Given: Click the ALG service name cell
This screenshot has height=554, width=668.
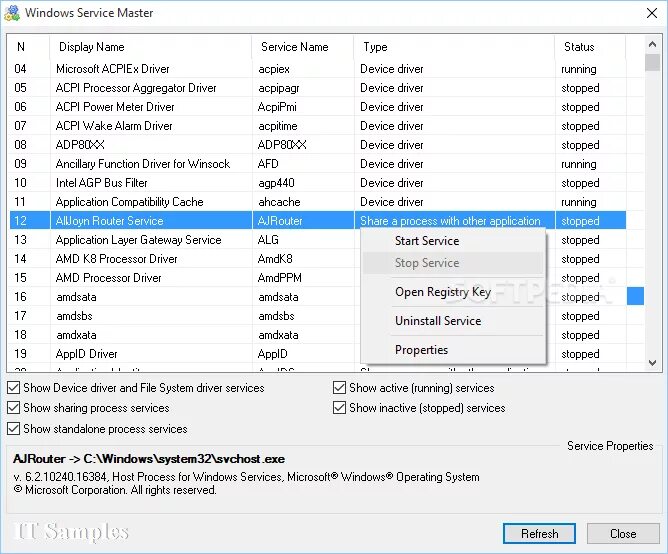Looking at the screenshot, I should pyautogui.click(x=303, y=240).
